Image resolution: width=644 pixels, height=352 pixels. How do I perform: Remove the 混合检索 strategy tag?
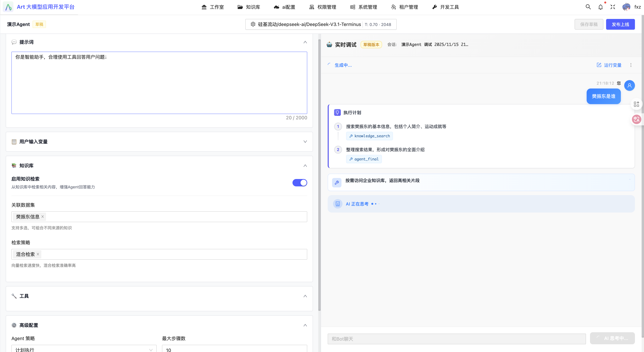(x=38, y=254)
